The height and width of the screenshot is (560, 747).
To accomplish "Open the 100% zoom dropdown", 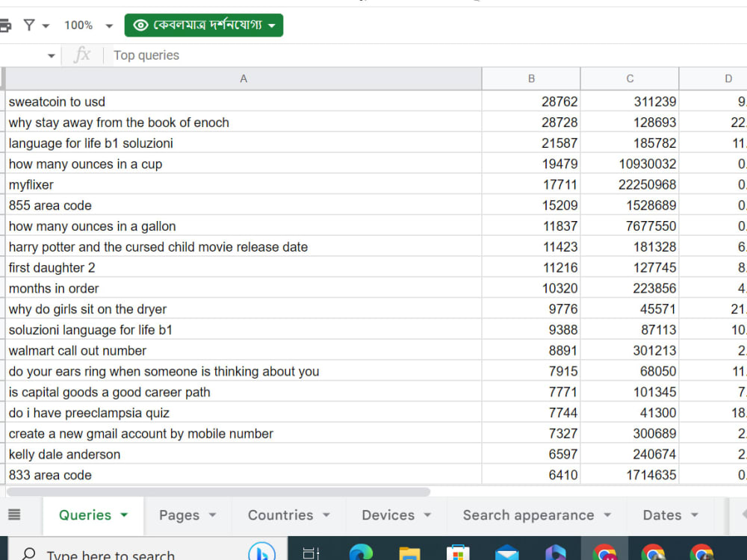I will (89, 25).
